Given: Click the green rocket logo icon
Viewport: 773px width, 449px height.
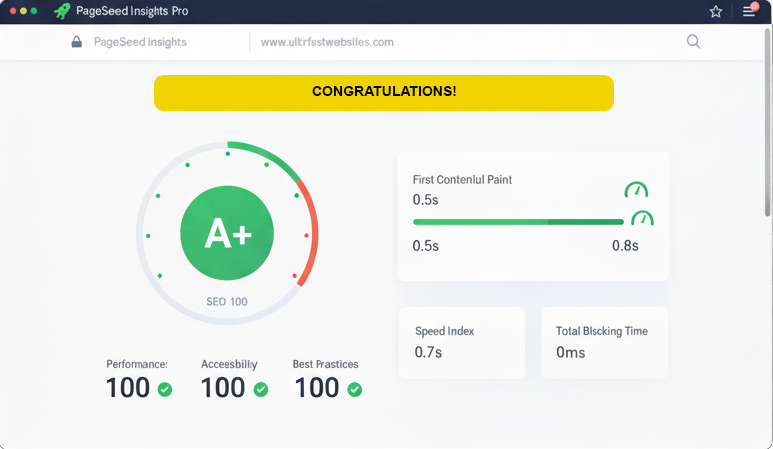Looking at the screenshot, I should tap(62, 11).
